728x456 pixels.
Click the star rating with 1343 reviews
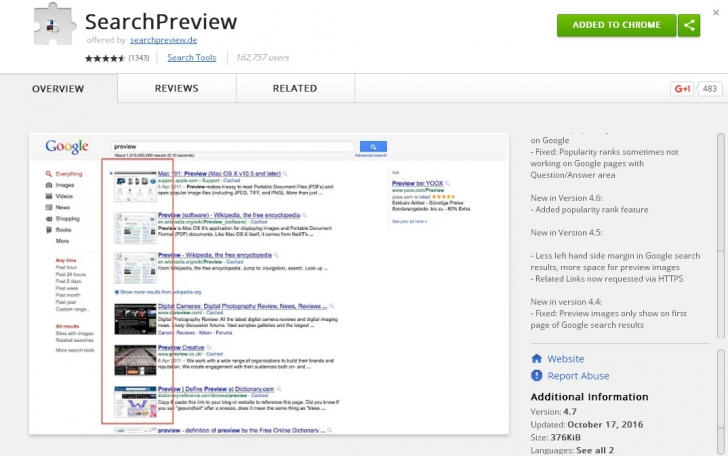(117, 58)
